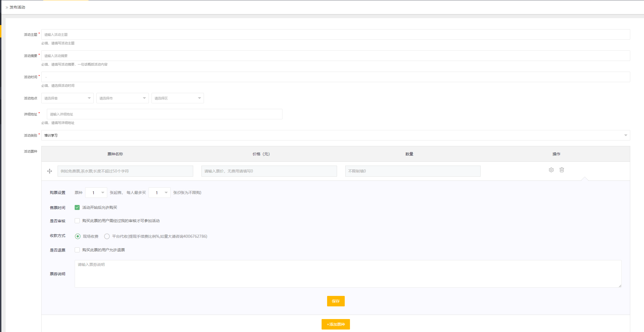Click the 张(0张为不限购) text
The height and width of the screenshot is (332, 644).
tap(187, 193)
